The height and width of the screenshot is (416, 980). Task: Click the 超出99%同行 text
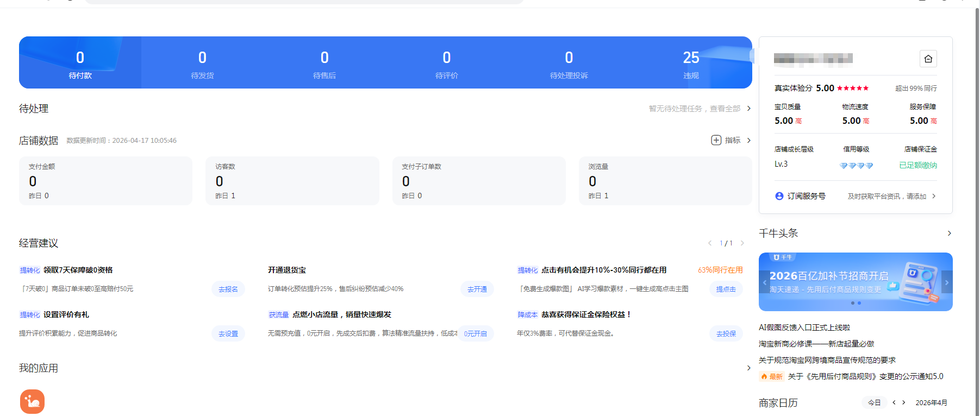pos(916,88)
